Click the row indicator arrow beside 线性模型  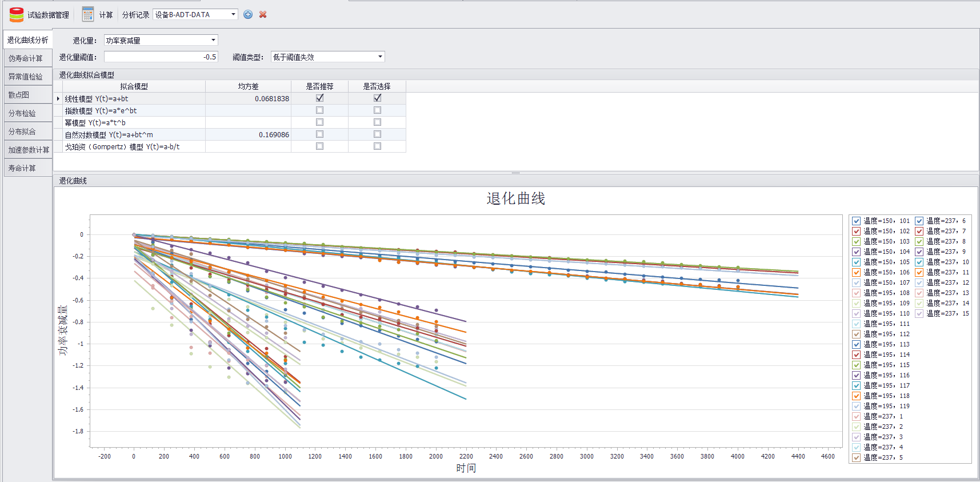point(58,99)
